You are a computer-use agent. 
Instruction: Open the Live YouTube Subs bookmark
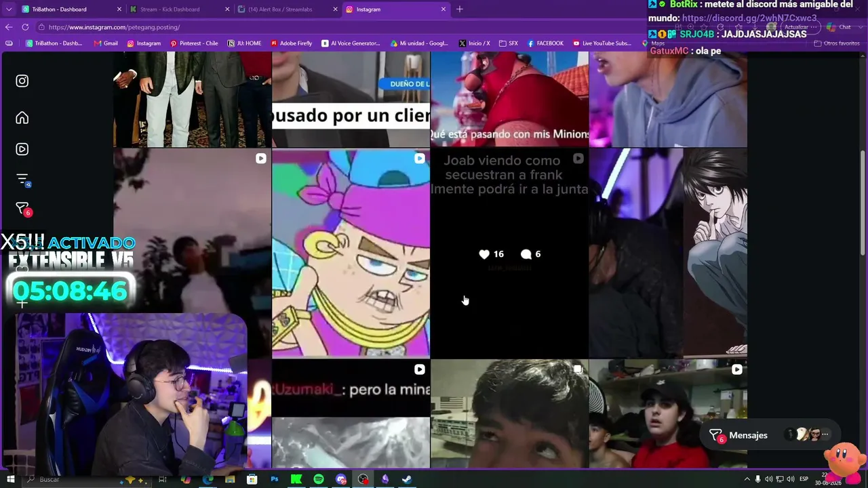click(x=602, y=43)
